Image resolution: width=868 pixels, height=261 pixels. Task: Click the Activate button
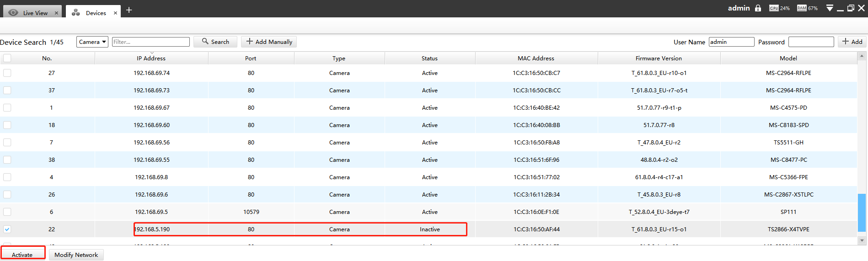point(23,255)
